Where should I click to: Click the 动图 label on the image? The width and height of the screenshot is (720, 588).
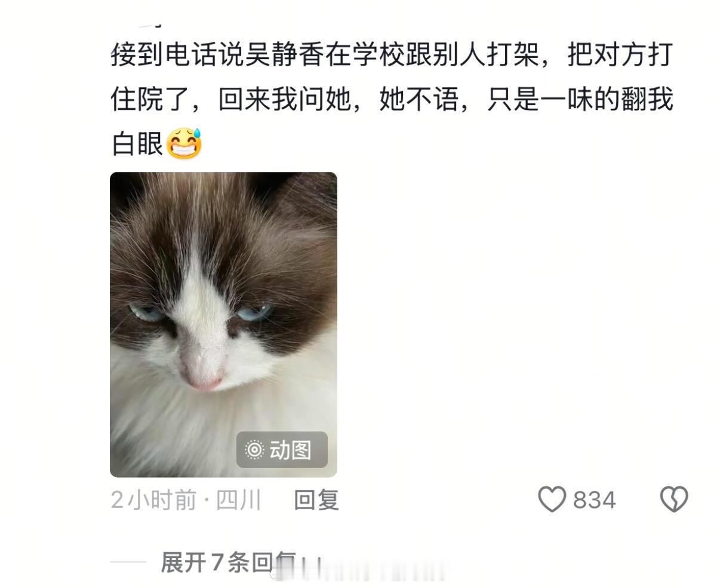[291, 450]
